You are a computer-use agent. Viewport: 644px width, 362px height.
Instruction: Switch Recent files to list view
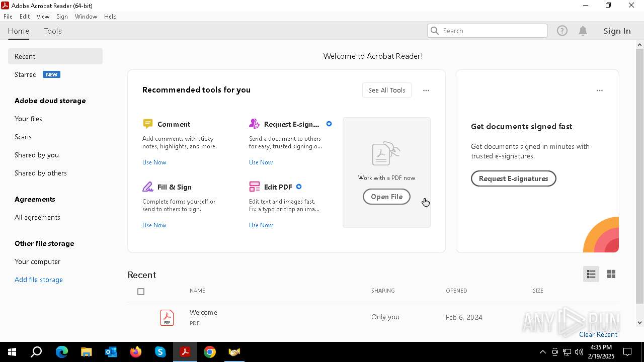[591, 274]
